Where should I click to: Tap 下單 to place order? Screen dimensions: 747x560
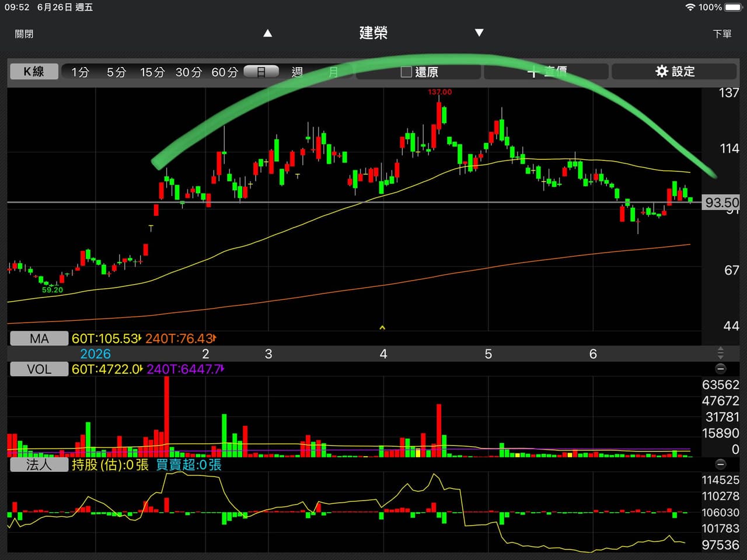point(722,34)
